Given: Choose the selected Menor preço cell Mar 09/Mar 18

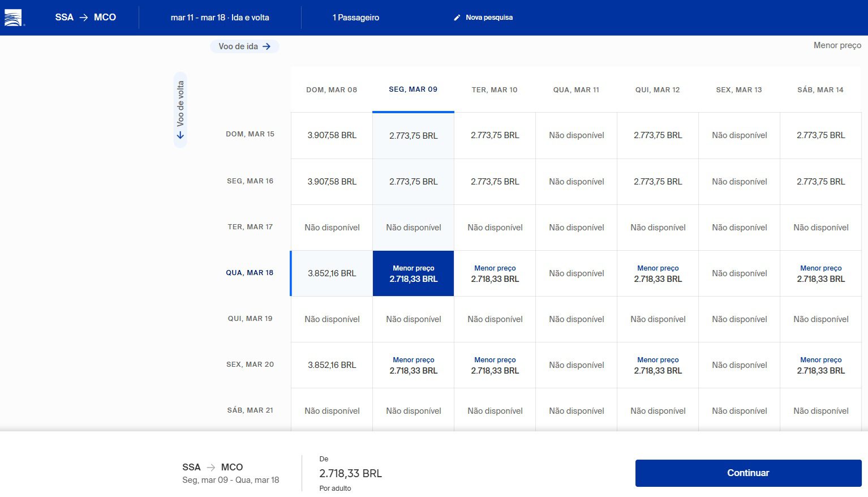Looking at the screenshot, I should (413, 273).
